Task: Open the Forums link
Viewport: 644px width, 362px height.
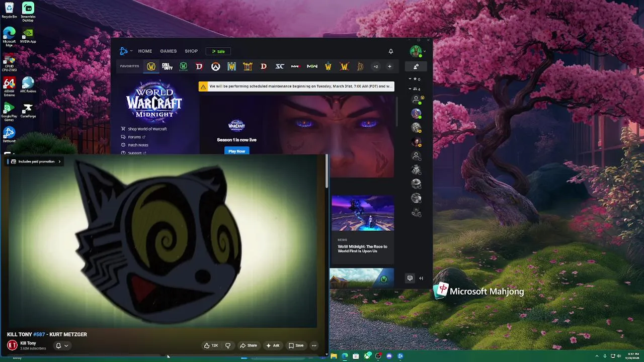Action: (134, 137)
